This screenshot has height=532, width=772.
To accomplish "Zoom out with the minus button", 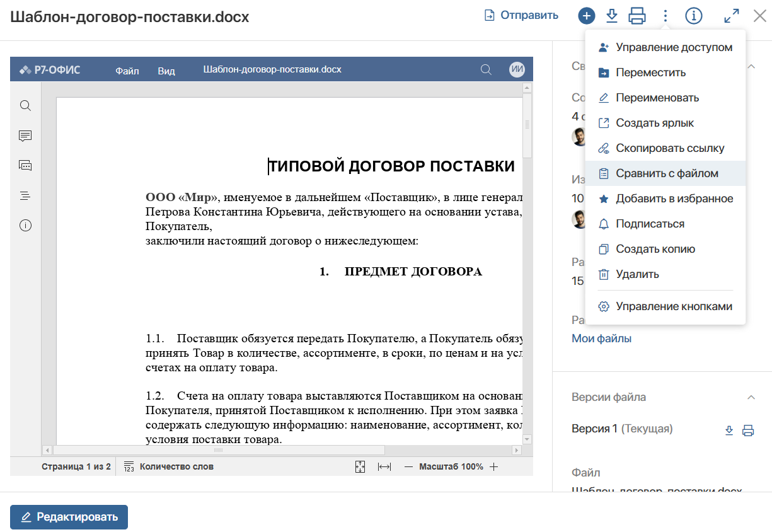I will (408, 466).
